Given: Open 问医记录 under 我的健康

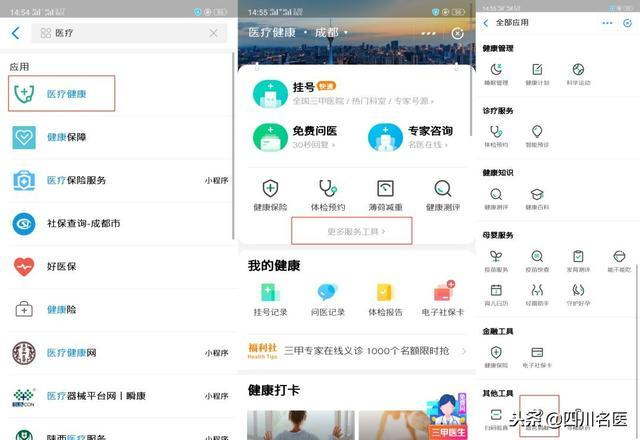Looking at the screenshot, I should 328,300.
